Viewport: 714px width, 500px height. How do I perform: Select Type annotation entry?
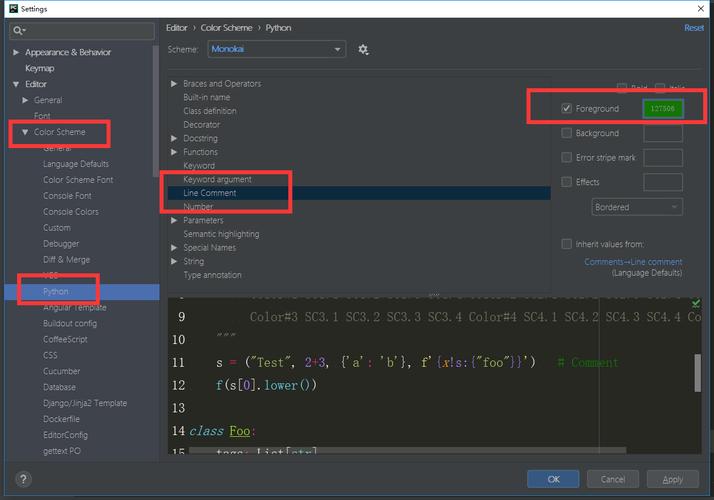[213, 275]
